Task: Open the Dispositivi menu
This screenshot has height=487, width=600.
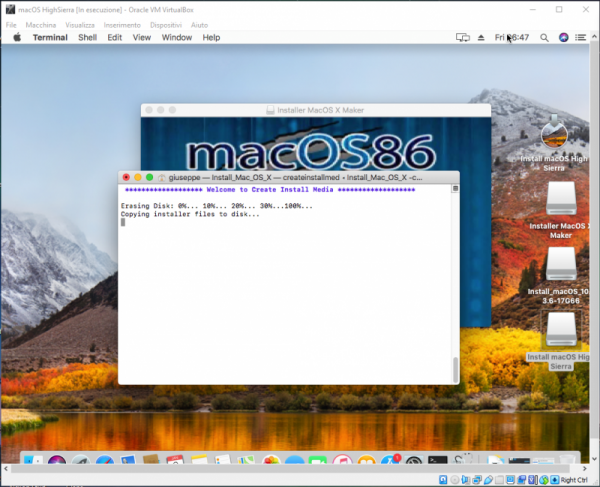Action: 166,25
